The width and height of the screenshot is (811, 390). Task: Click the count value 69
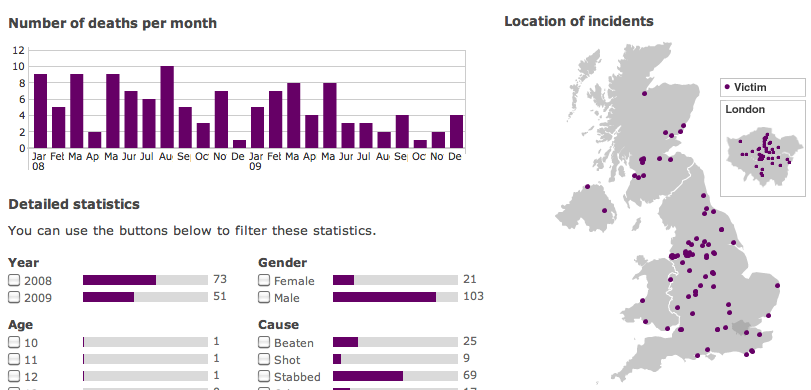click(470, 376)
